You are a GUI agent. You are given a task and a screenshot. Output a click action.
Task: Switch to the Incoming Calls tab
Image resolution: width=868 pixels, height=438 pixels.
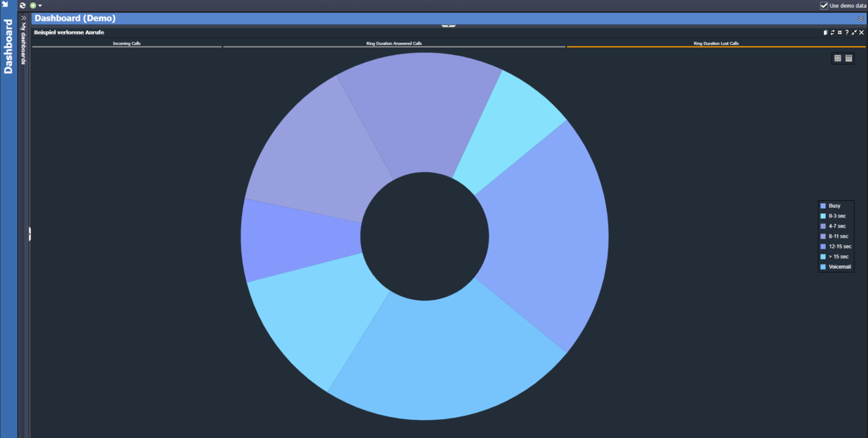point(127,43)
